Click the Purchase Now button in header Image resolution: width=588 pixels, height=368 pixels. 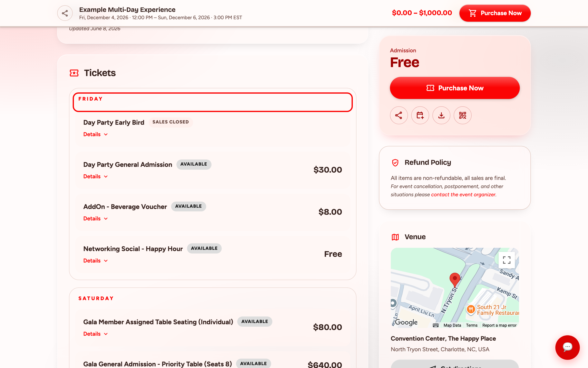click(495, 13)
